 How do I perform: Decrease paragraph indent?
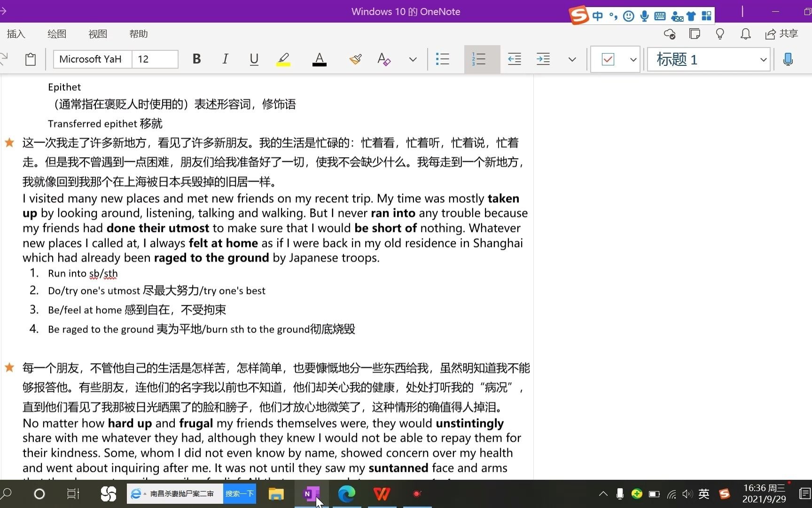point(515,59)
